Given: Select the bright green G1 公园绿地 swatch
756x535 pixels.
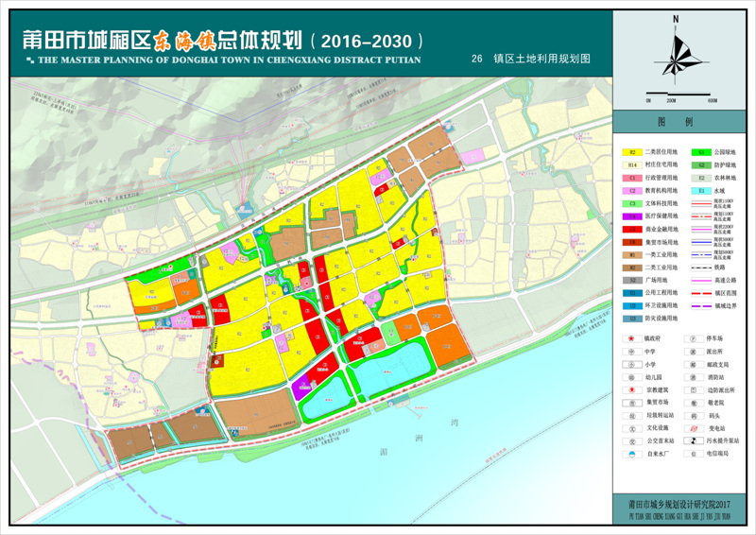Looking at the screenshot, I should (x=701, y=151).
